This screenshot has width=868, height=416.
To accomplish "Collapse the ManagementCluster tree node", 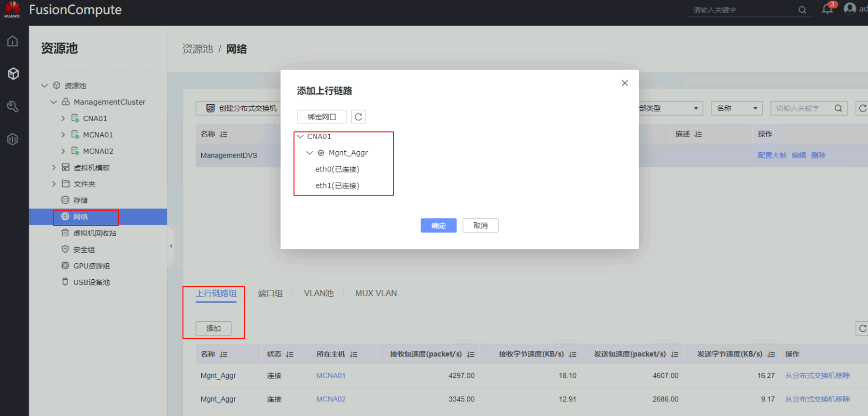I will pos(54,102).
